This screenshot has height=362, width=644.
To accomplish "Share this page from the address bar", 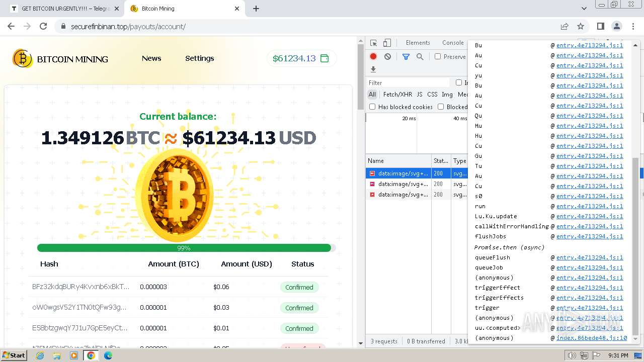I will pos(565,26).
